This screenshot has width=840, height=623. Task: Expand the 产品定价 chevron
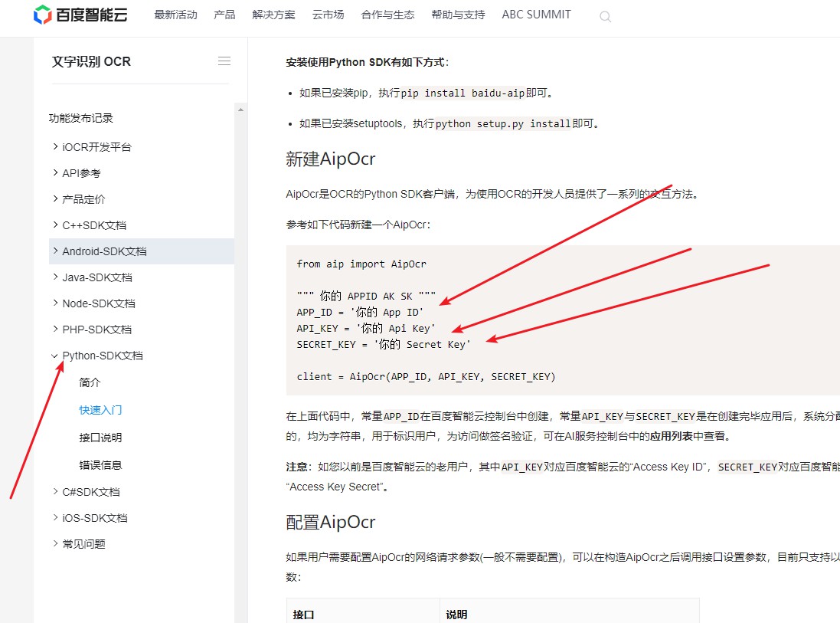coord(55,199)
